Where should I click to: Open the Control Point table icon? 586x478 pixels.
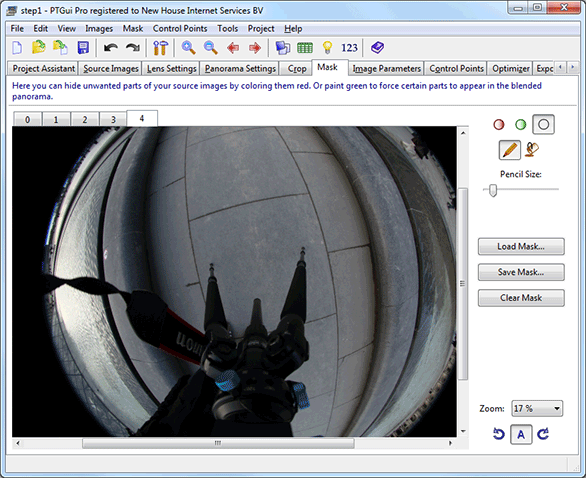tap(305, 48)
